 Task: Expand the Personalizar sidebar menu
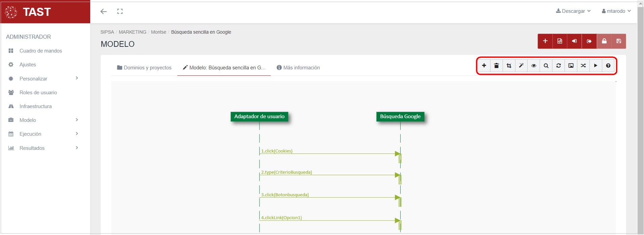coord(44,78)
